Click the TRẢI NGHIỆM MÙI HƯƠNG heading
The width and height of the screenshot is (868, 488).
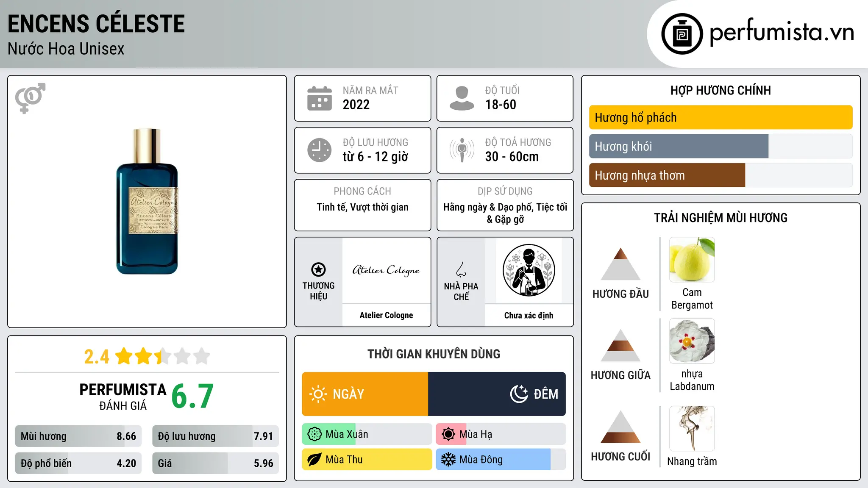pos(721,218)
